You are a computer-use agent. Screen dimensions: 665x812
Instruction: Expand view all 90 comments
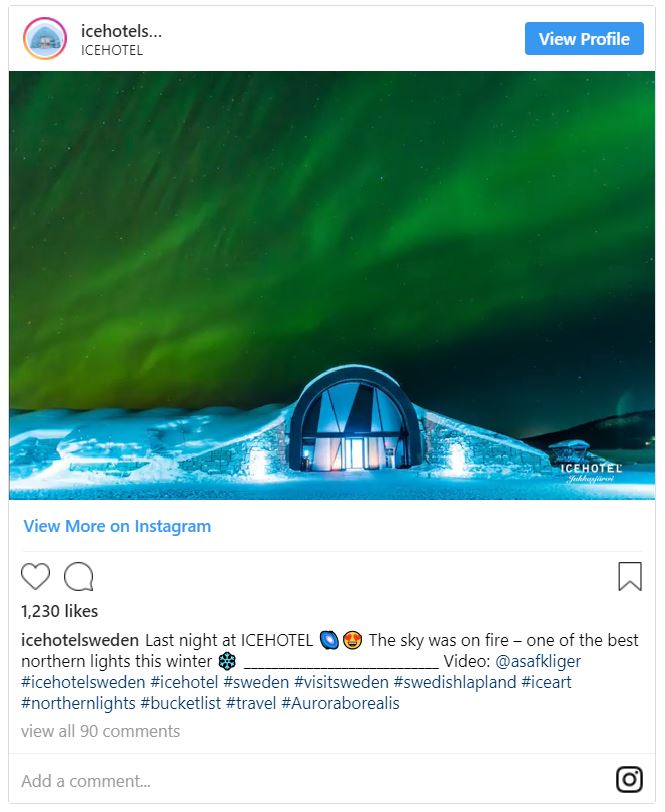pos(100,731)
